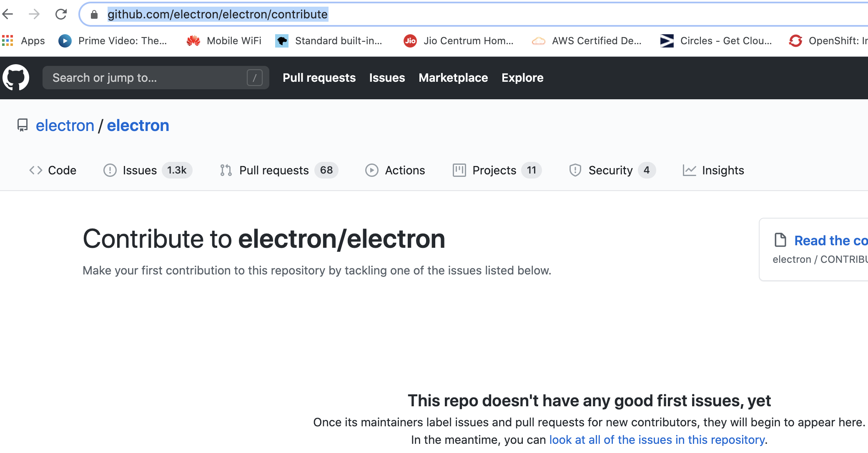Click the Issues count badge 1.3k
The height and width of the screenshot is (453, 868).
click(177, 170)
